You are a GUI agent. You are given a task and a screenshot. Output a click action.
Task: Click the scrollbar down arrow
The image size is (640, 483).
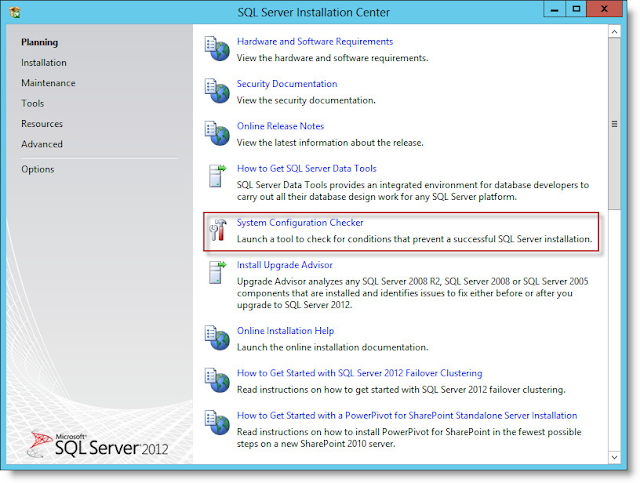[614, 458]
